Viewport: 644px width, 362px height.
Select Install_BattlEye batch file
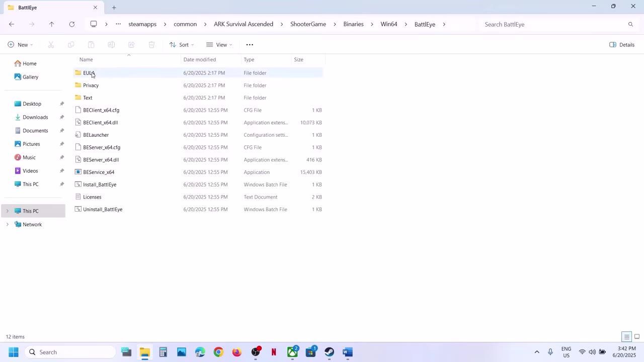pyautogui.click(x=198, y=185)
